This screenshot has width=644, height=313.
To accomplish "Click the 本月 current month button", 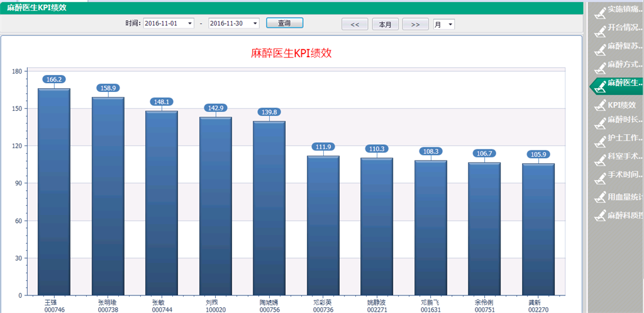I will pyautogui.click(x=386, y=25).
